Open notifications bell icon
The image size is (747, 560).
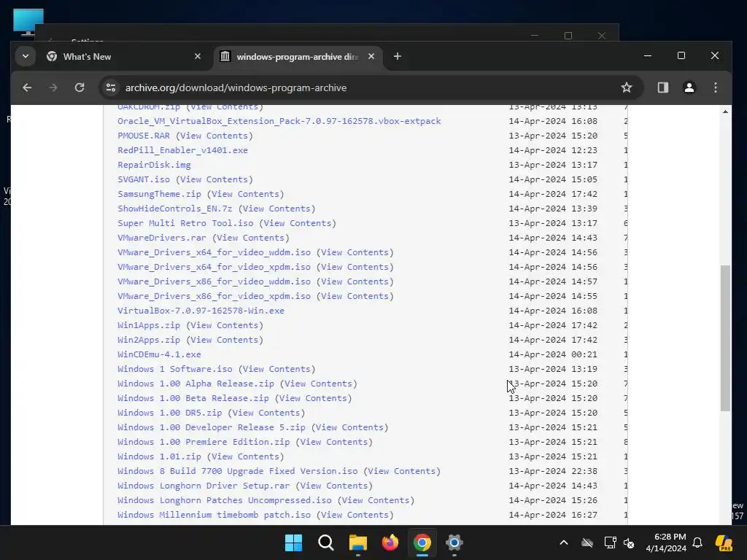point(697,542)
